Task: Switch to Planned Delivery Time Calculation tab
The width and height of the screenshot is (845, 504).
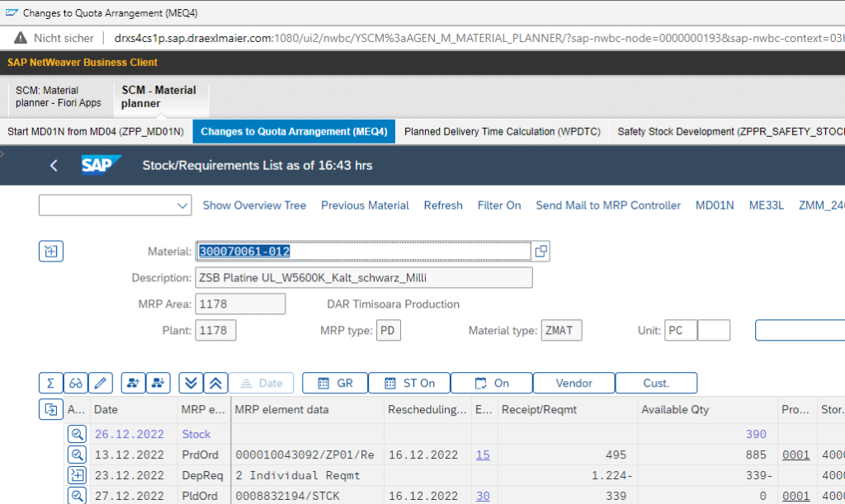Action: [502, 132]
